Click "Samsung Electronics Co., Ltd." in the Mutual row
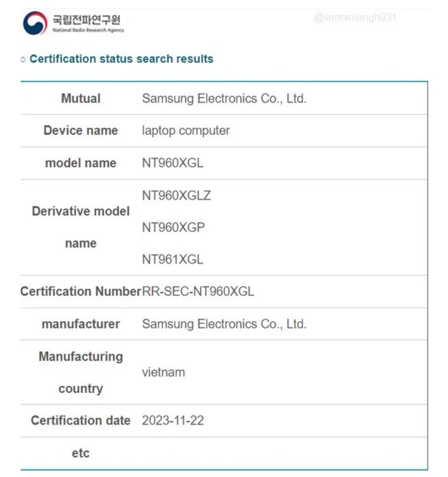Screen dimensions: 448x477 224,98
